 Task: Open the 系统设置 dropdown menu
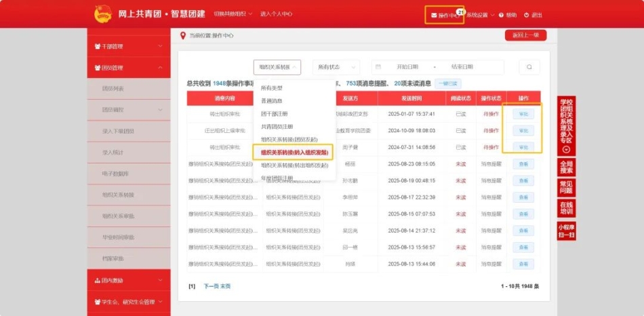coord(480,15)
